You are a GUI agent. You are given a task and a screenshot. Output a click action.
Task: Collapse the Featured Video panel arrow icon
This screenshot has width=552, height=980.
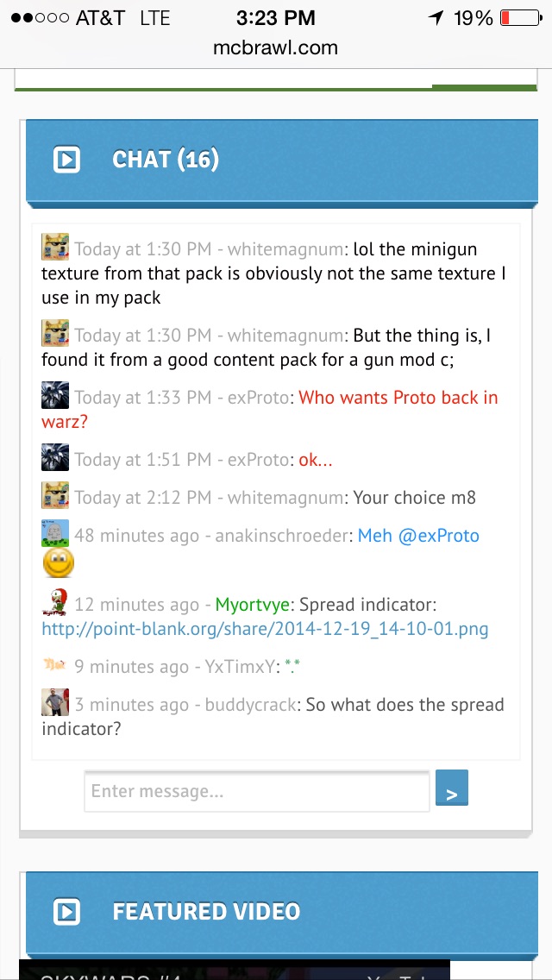tap(66, 911)
